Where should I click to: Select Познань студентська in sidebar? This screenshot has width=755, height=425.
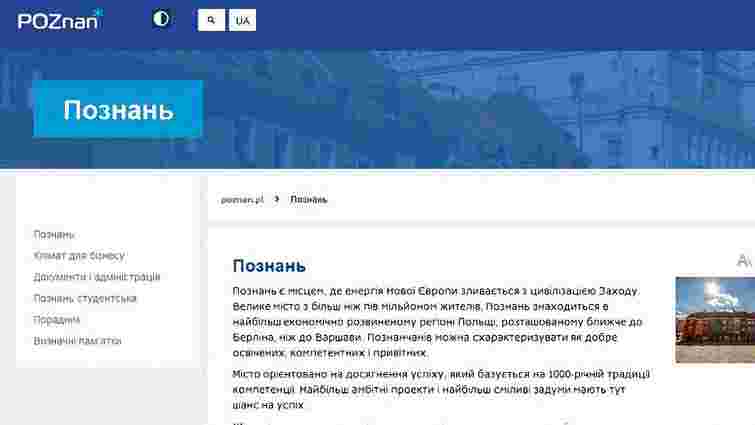pos(85,298)
